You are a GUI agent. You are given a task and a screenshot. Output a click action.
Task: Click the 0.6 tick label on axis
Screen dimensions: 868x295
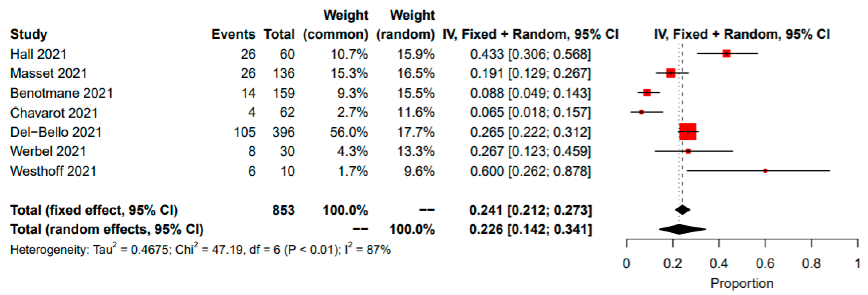(765, 263)
